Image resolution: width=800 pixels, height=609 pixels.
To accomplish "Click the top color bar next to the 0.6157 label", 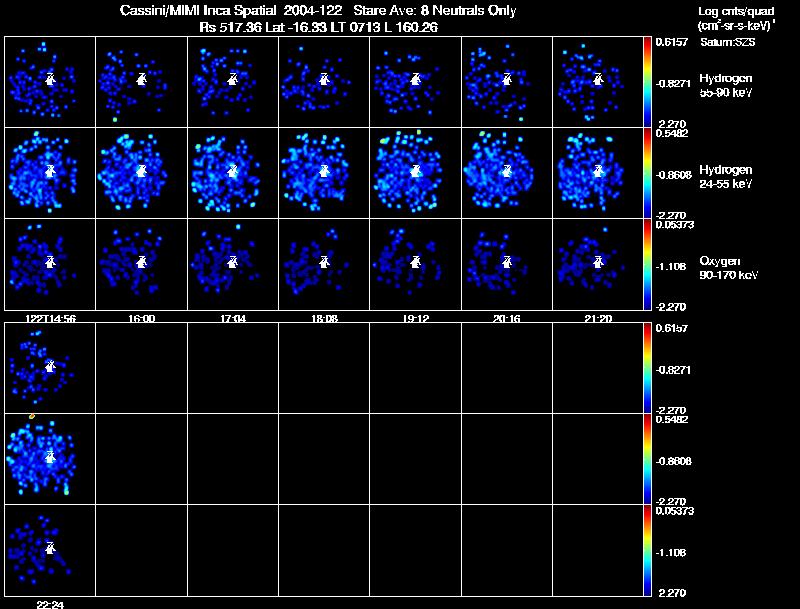I will coord(647,82).
